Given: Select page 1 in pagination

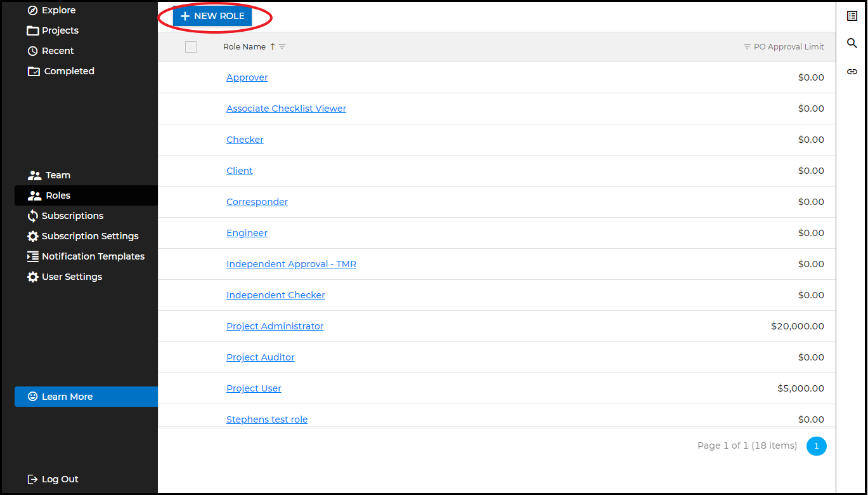Looking at the screenshot, I should 816,446.
